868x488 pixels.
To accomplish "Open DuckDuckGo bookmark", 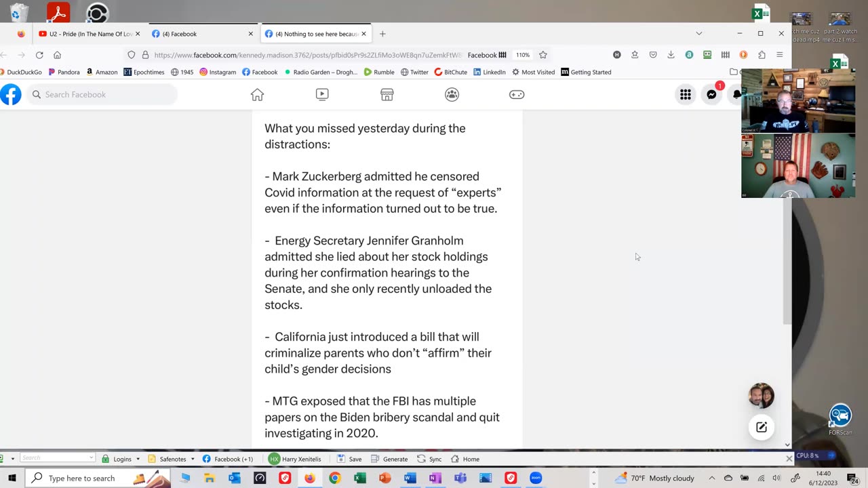I will [21, 72].
